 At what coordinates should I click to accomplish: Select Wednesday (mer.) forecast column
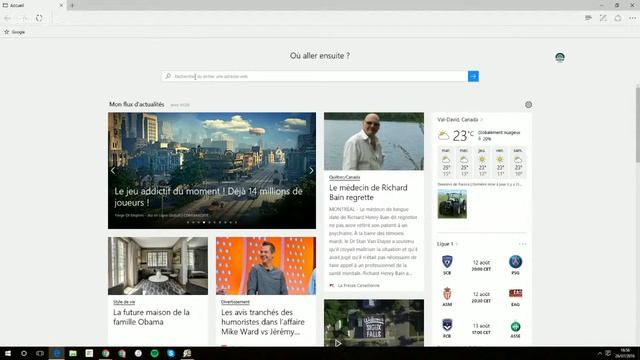[x=464, y=162]
